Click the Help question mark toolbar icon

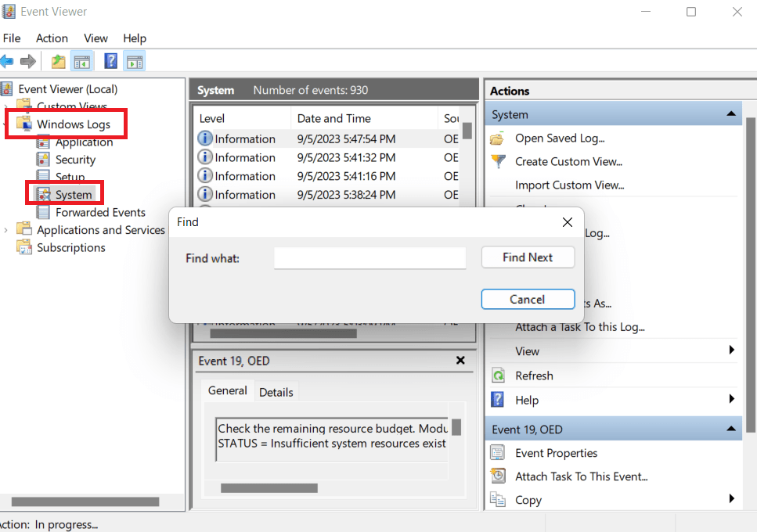pos(107,61)
